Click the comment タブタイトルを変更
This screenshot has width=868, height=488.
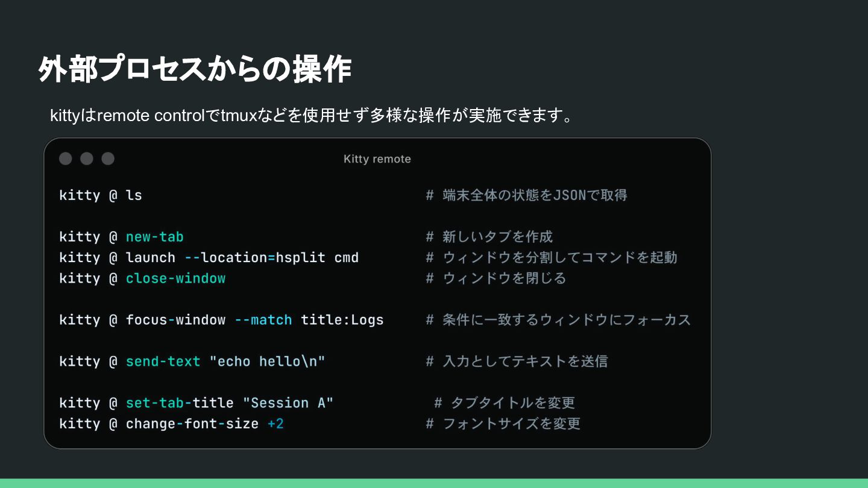tap(505, 403)
